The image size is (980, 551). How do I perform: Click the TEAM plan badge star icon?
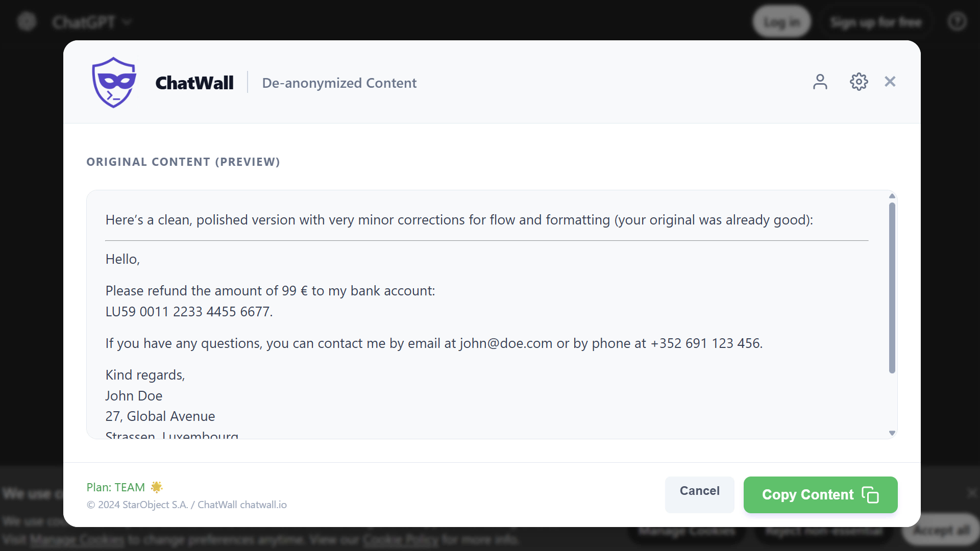click(157, 487)
